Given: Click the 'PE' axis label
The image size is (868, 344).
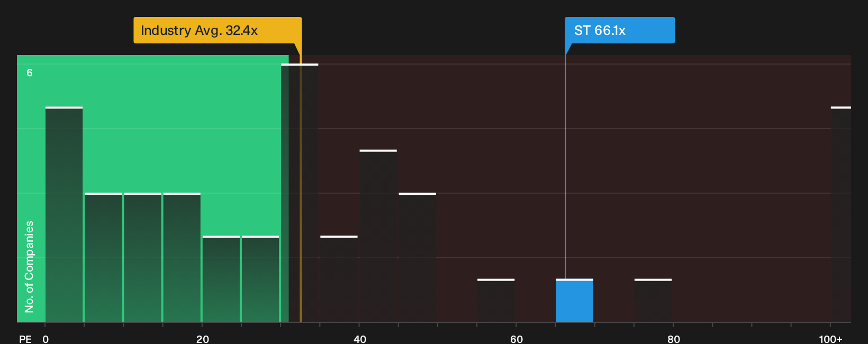Looking at the screenshot, I should (25, 339).
